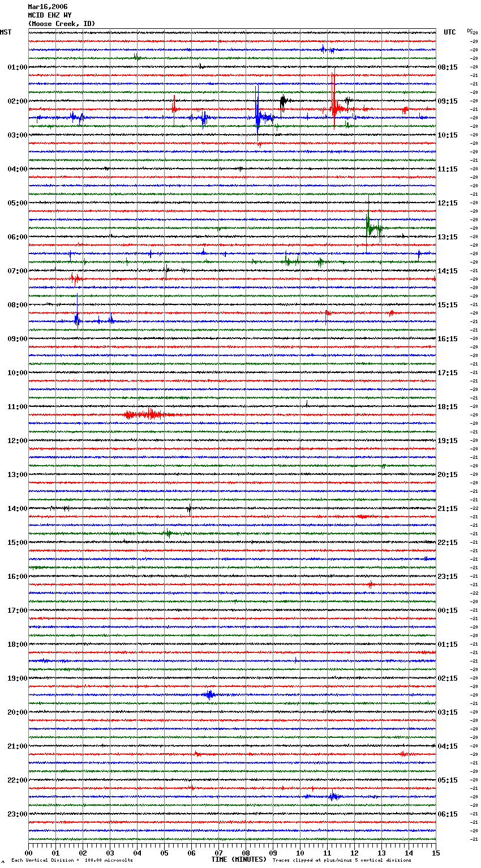Viewport: 481px width, 868px height.
Task: Select the 22:15 UTC time label
Action: (x=448, y=543)
